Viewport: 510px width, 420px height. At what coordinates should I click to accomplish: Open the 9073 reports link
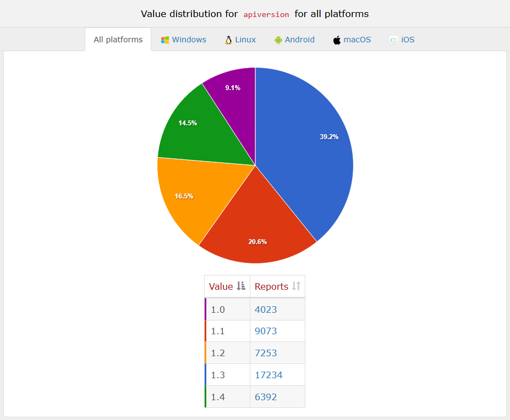click(266, 331)
